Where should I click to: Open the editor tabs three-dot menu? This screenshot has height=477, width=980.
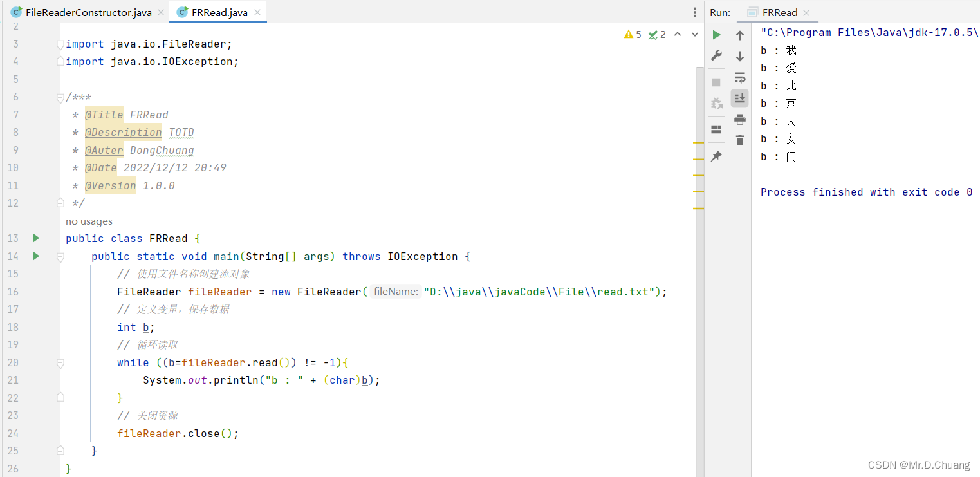(x=694, y=12)
